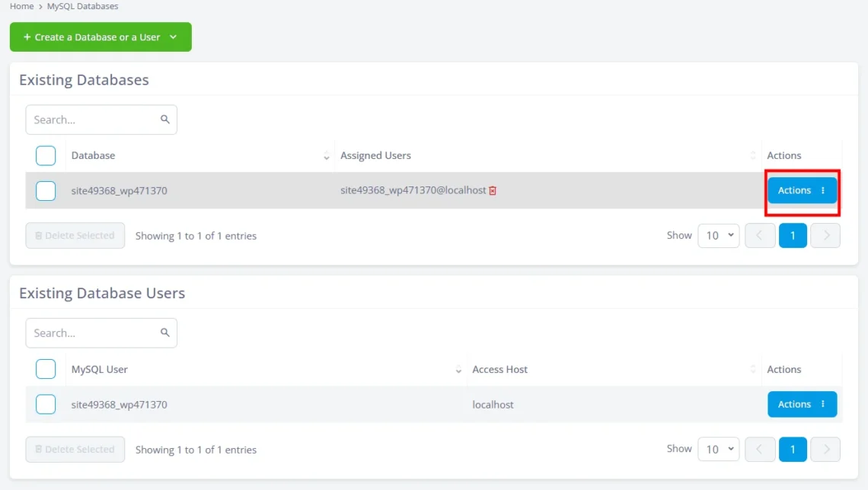
Task: Sort by Access Host column arrow
Action: (753, 370)
